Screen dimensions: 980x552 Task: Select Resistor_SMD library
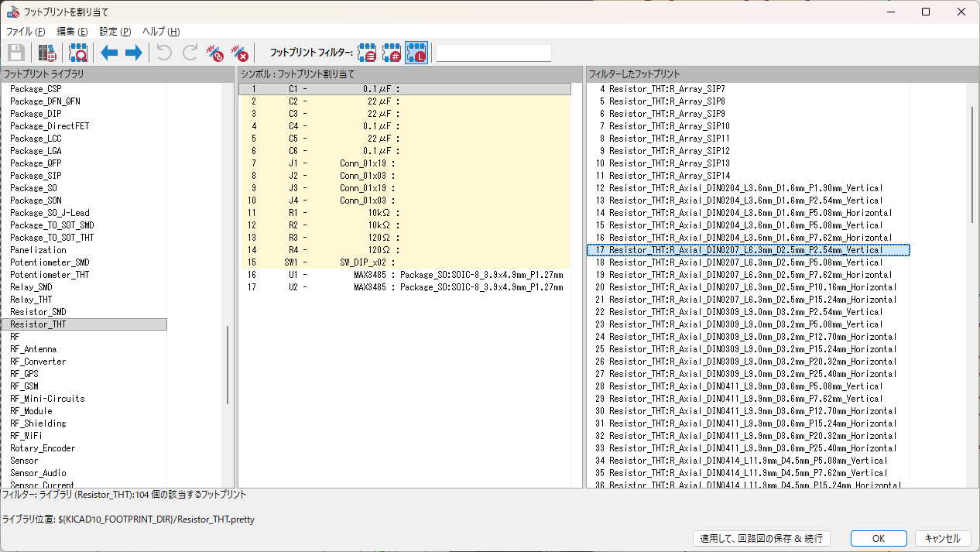[x=84, y=312]
